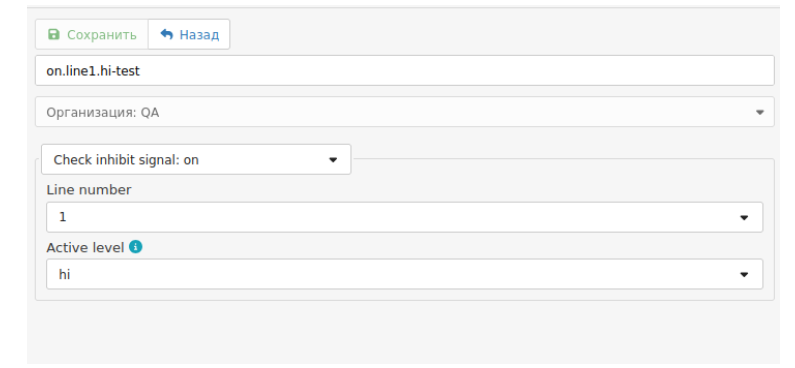The image size is (795, 368).
Task: Click the Active level field caret arrow
Action: point(744,275)
